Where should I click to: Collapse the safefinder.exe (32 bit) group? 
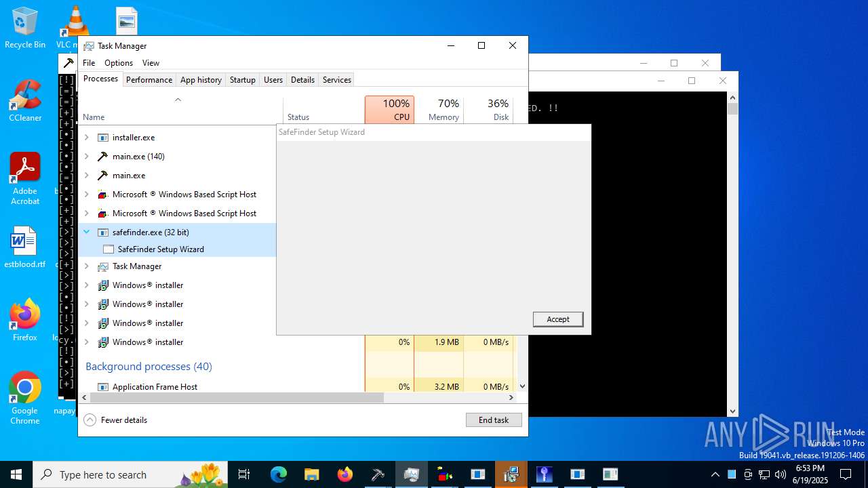tap(86, 232)
